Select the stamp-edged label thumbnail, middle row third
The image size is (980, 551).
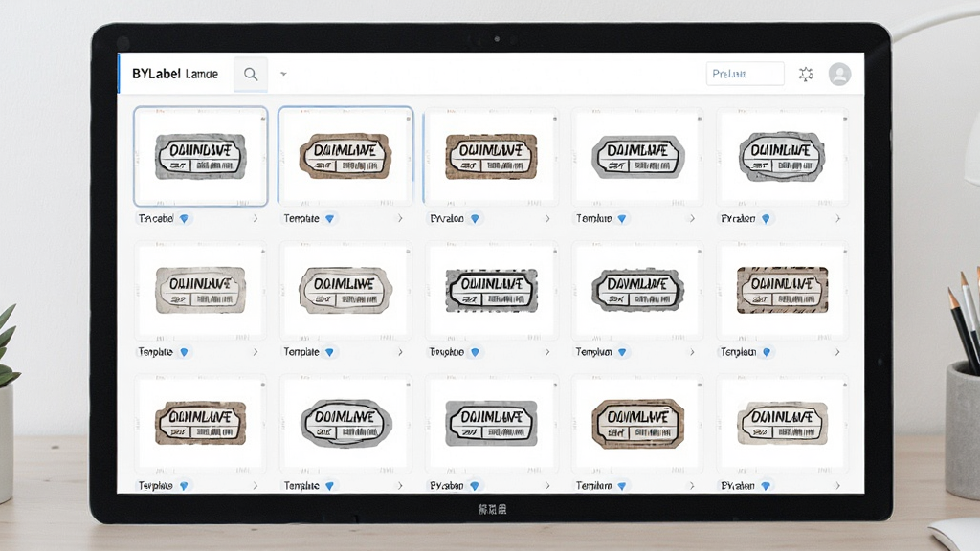[491, 290]
